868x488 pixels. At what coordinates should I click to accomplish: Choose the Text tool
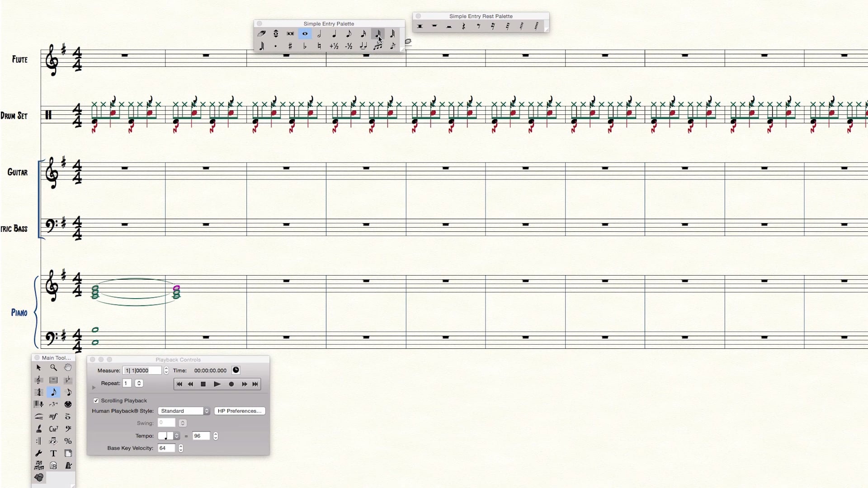coord(53,453)
